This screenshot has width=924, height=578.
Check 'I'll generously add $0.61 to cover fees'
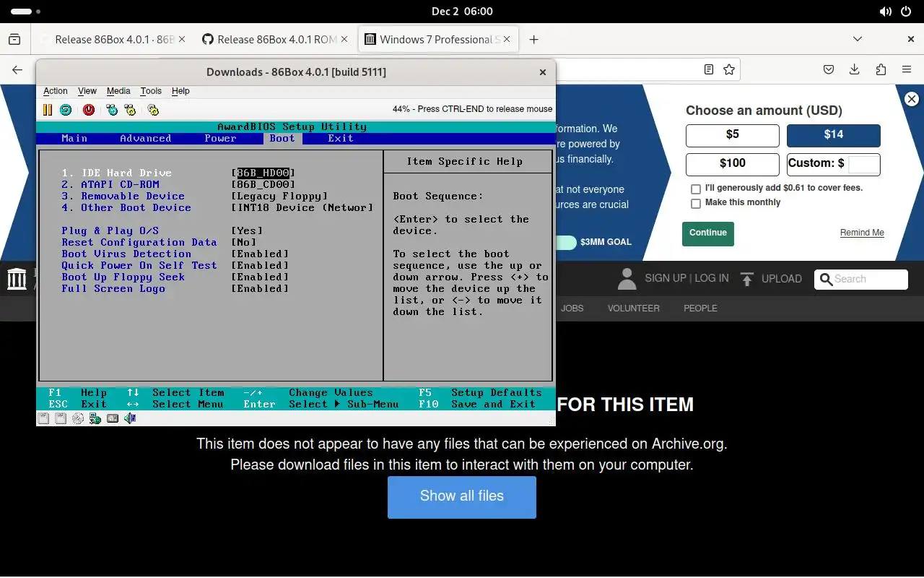pyautogui.click(x=696, y=189)
